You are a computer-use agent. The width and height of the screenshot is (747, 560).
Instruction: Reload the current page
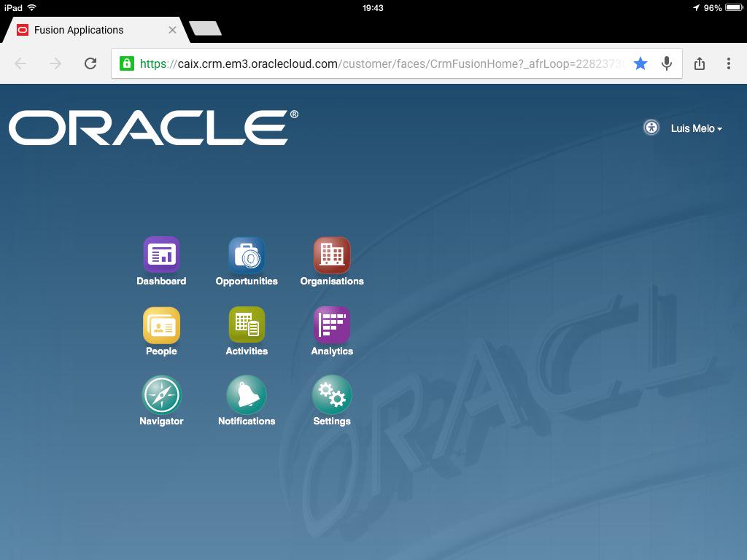pyautogui.click(x=90, y=63)
